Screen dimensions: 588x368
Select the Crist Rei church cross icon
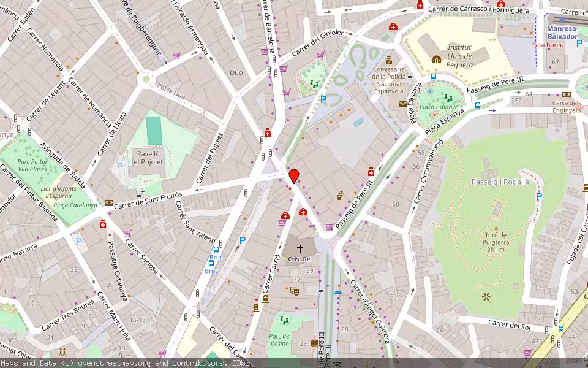300,248
